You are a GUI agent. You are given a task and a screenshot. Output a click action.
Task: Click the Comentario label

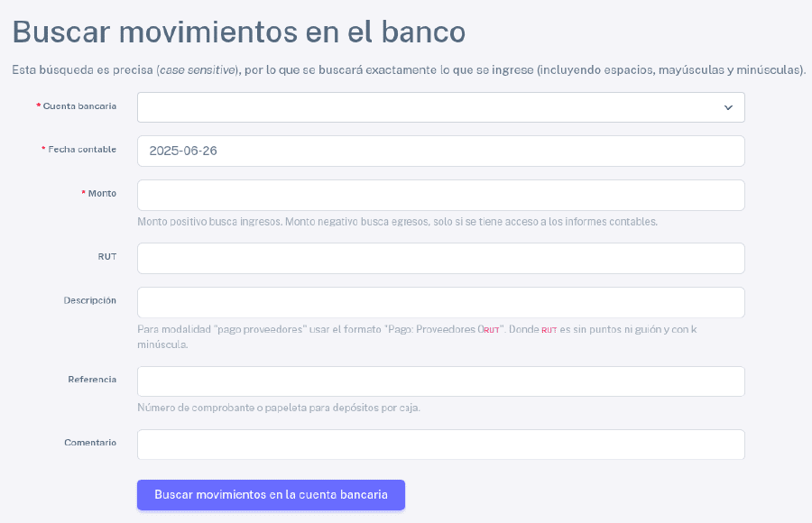click(x=90, y=443)
